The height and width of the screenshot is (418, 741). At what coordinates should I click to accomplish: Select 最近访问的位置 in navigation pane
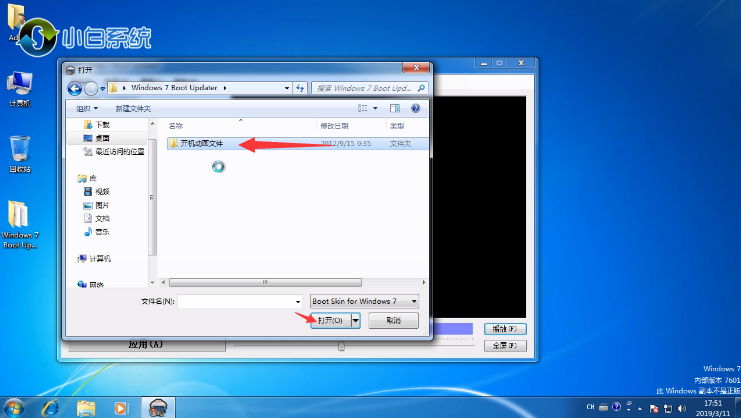[114, 152]
